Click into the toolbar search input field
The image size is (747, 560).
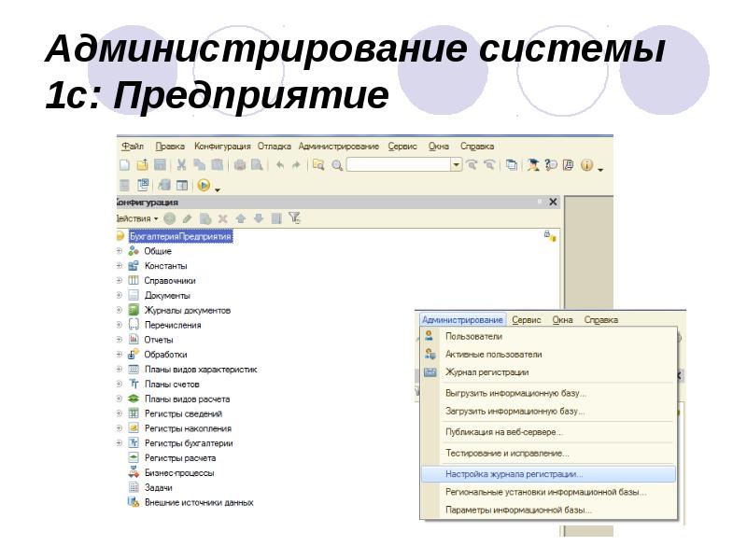pos(399,165)
